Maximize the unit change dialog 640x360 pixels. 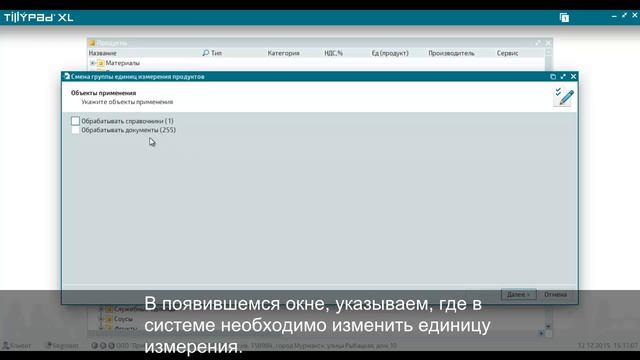(563, 76)
